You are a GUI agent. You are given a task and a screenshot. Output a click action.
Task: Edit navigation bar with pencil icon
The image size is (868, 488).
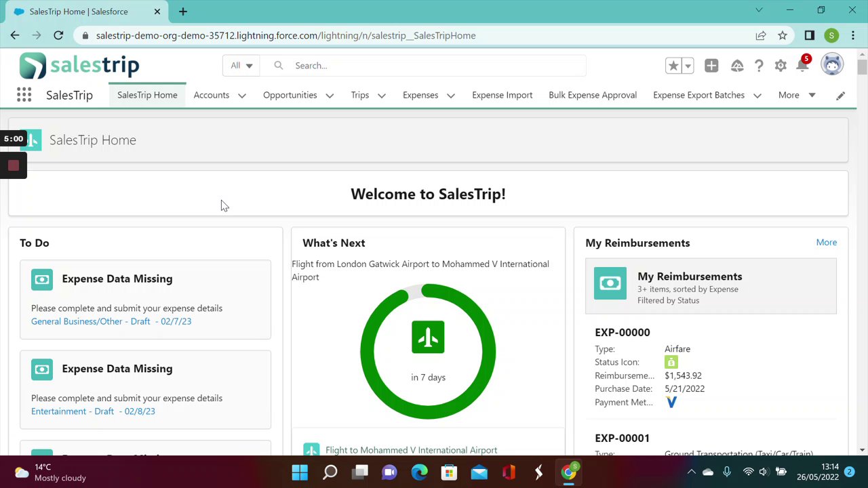click(x=840, y=96)
